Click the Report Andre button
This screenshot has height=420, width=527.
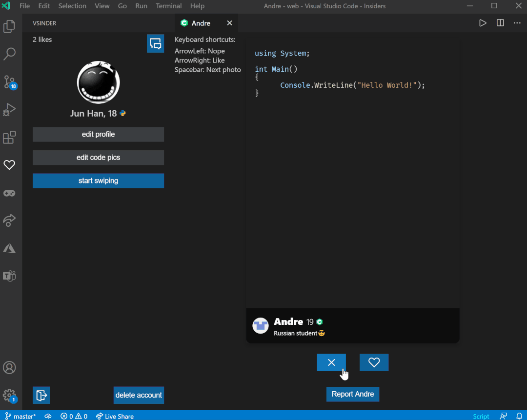click(x=353, y=394)
